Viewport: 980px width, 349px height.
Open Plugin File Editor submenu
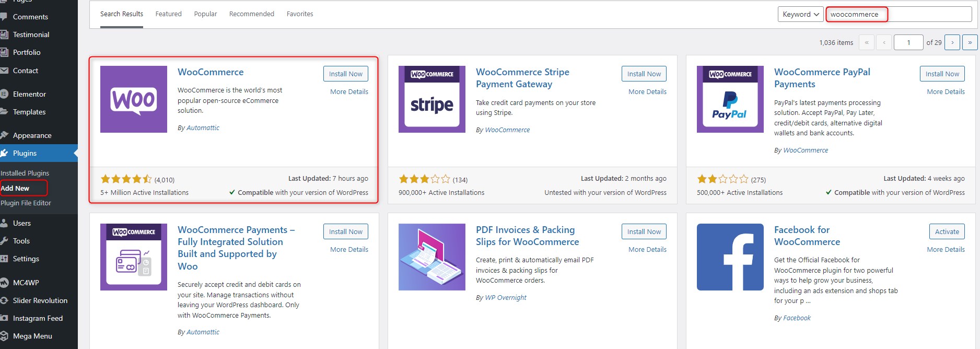click(26, 203)
